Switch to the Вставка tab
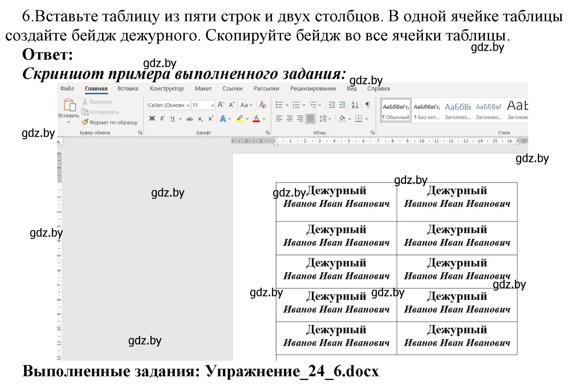The image size is (584, 392). [x=128, y=89]
